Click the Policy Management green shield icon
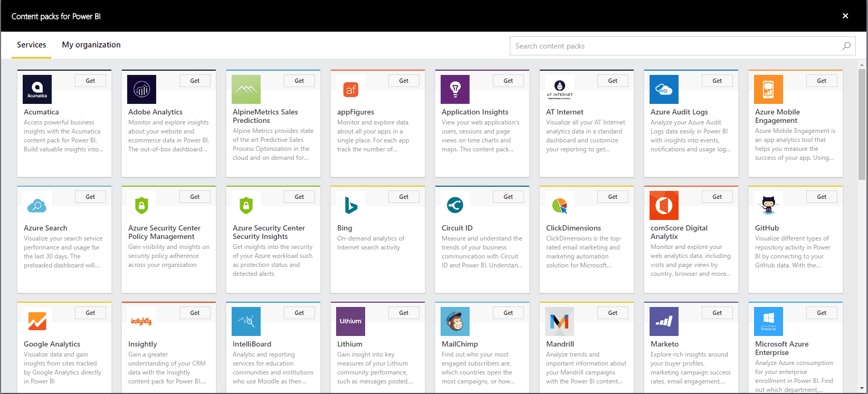 (141, 205)
